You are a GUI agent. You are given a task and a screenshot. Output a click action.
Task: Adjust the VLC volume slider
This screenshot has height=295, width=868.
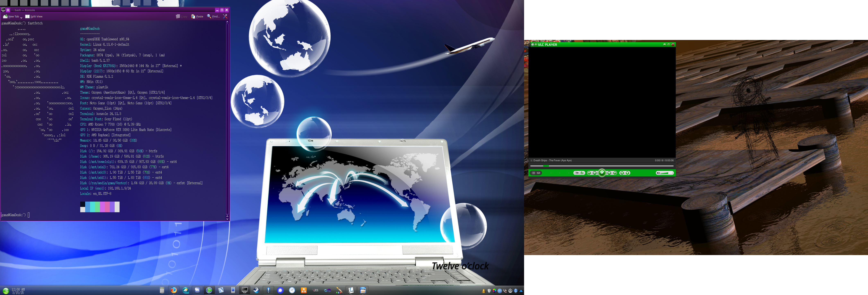[x=667, y=173]
